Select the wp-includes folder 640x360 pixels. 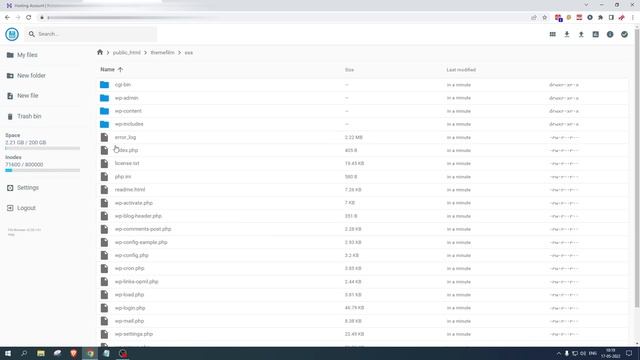tap(362, 124)
